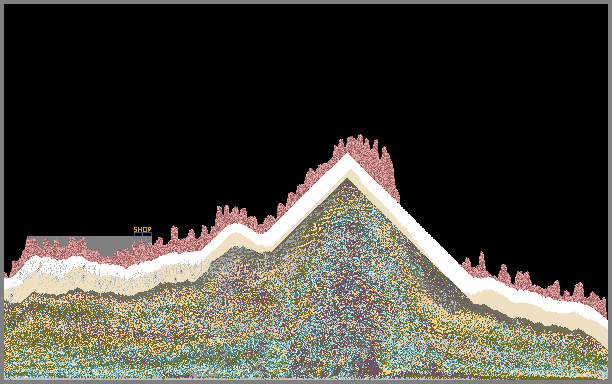Click the isolated pink spike right of SHOP
Viewport: 612px width, 384px height.
pyautogui.click(x=174, y=233)
